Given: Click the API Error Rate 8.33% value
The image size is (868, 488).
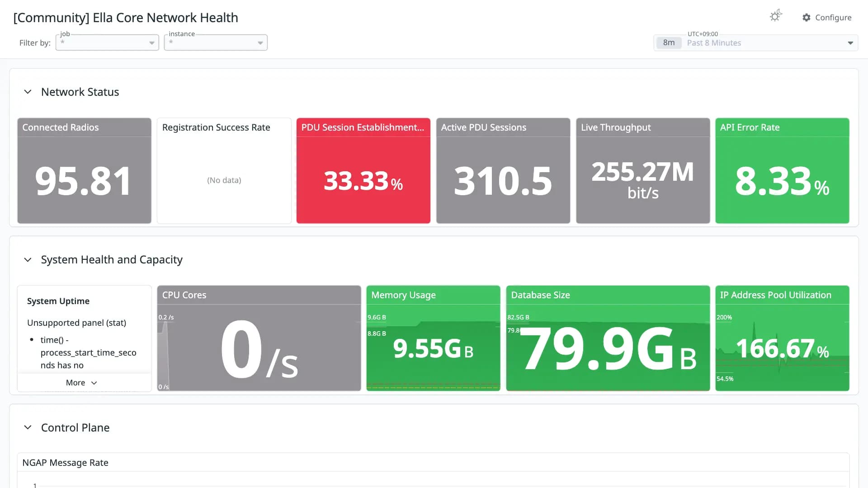Looking at the screenshot, I should (782, 181).
